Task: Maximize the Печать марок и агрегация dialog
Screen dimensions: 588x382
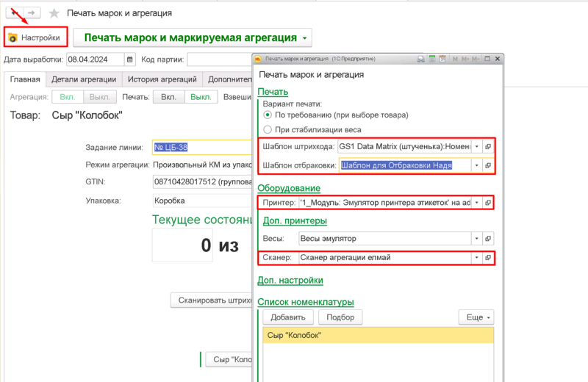Action: pos(487,59)
